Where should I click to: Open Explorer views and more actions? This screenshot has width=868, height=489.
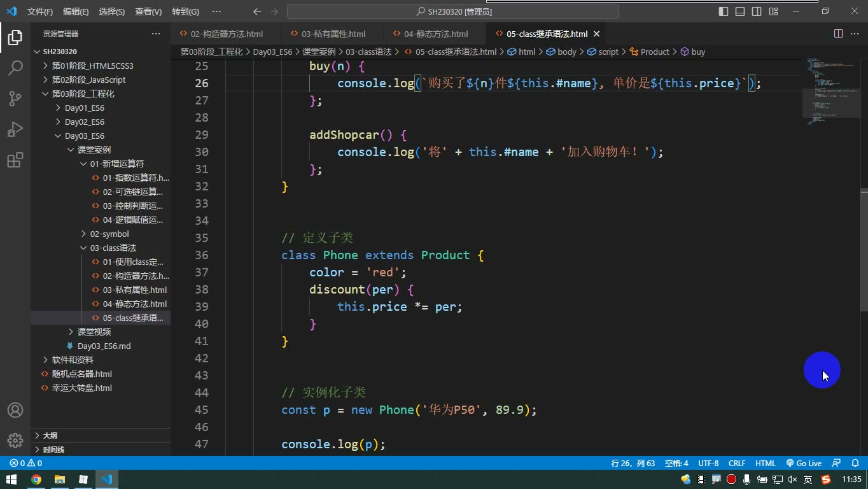click(156, 34)
